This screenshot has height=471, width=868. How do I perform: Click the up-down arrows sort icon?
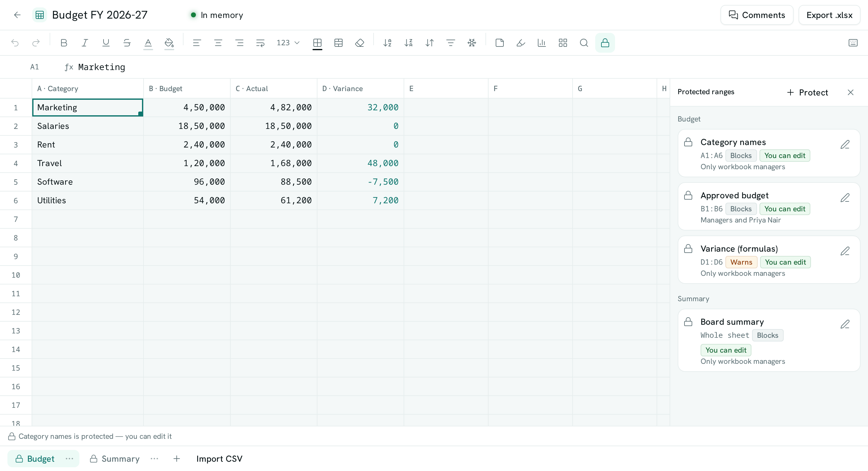click(430, 43)
